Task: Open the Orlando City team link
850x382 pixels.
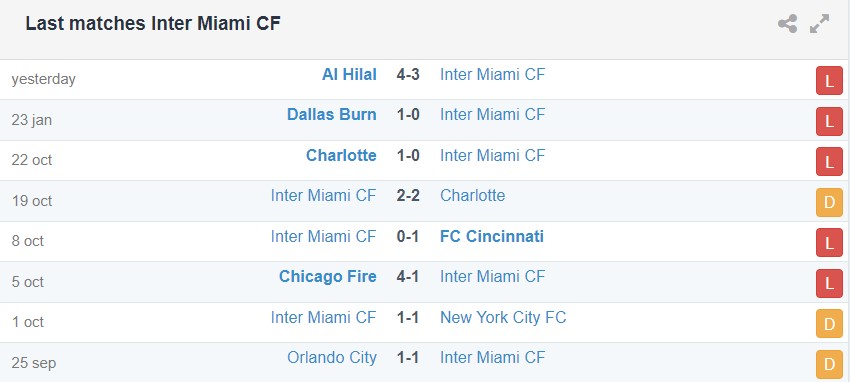Action: (332, 358)
